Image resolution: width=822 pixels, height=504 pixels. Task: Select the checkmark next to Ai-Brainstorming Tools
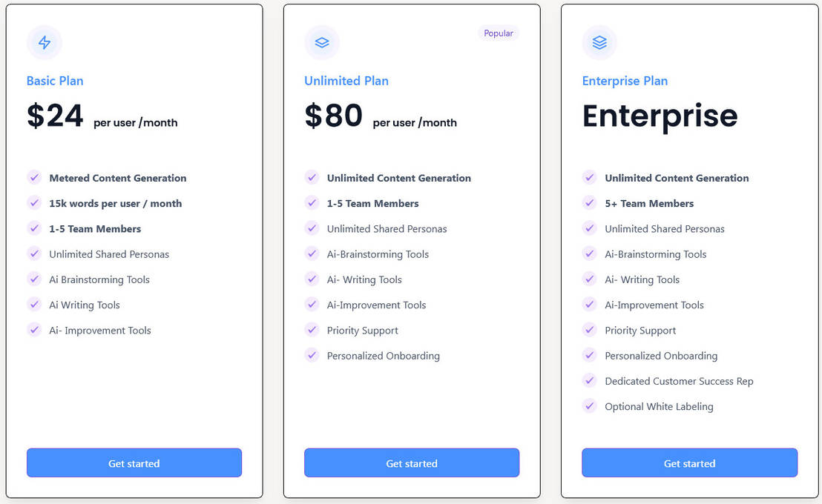(x=312, y=254)
